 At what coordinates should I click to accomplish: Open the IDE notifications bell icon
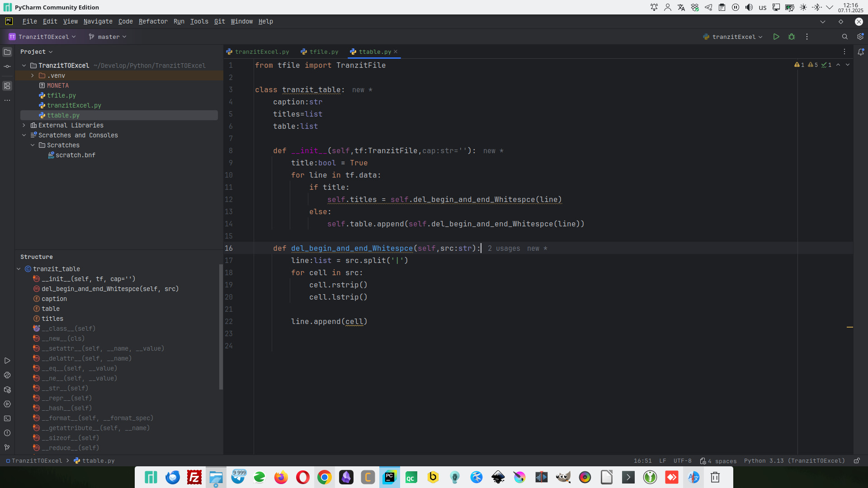861,52
